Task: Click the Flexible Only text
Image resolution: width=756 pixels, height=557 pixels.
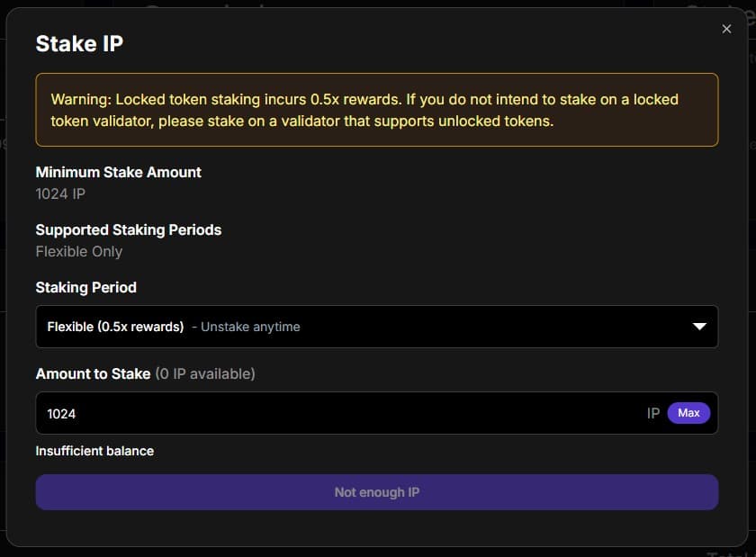Action: coord(78,251)
